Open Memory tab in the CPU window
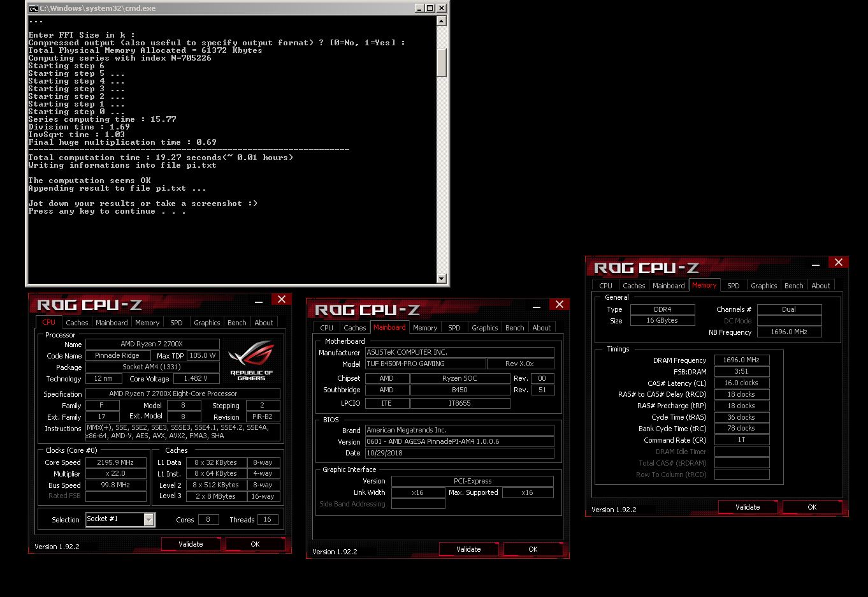Screen dimensions: 868x597 [147, 323]
